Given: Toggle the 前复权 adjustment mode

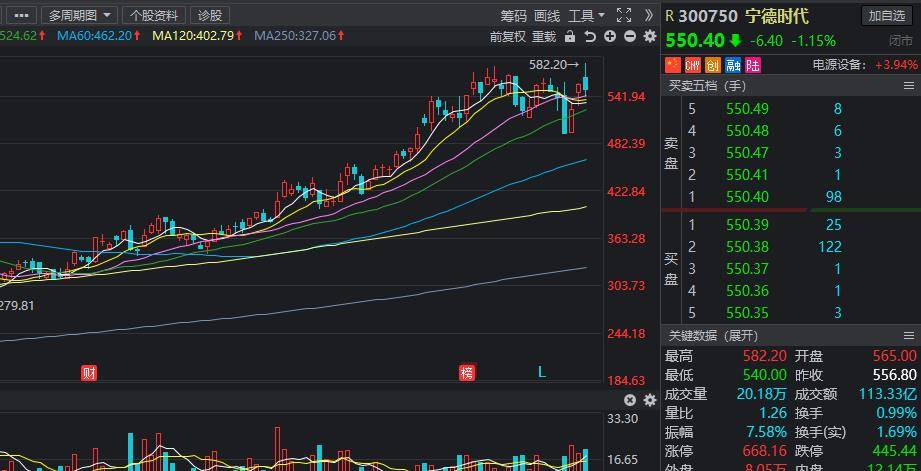Looking at the screenshot, I should pyautogui.click(x=507, y=36).
